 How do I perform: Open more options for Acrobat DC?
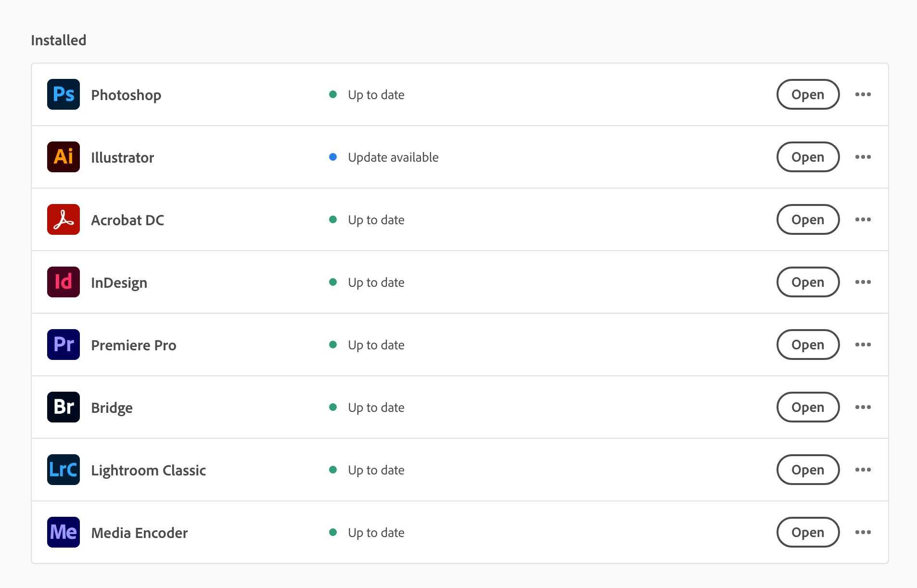click(863, 219)
